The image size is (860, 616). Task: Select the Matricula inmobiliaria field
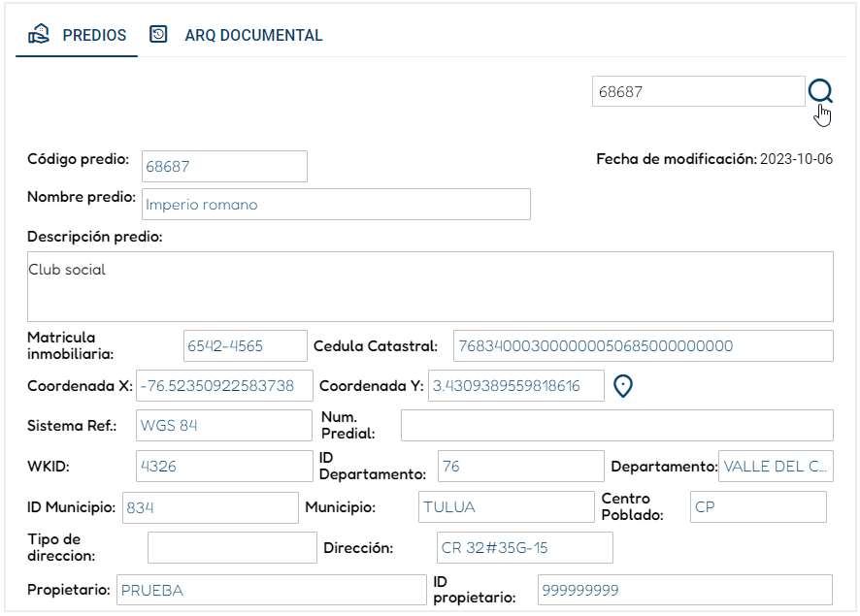pyautogui.click(x=246, y=345)
